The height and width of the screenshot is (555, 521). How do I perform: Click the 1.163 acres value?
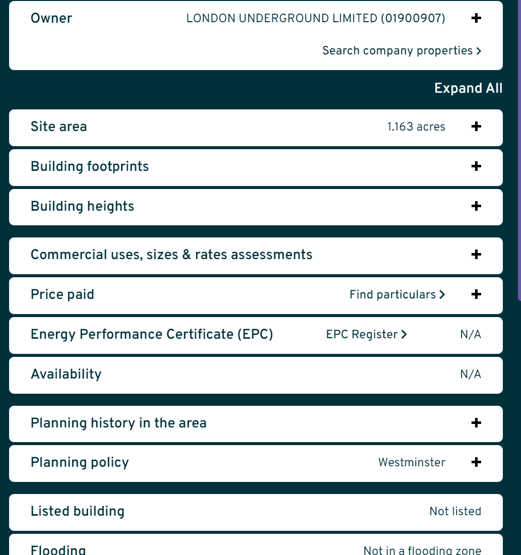[x=416, y=127]
